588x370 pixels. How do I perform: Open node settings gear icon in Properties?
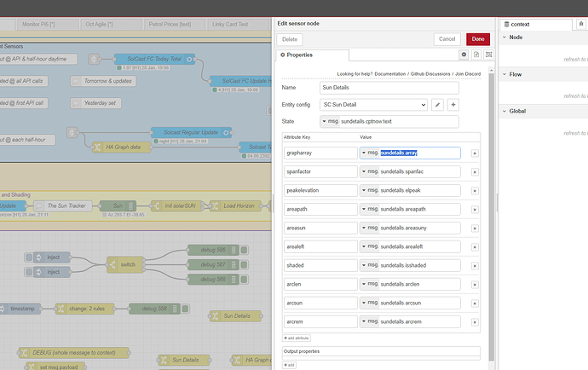[464, 55]
